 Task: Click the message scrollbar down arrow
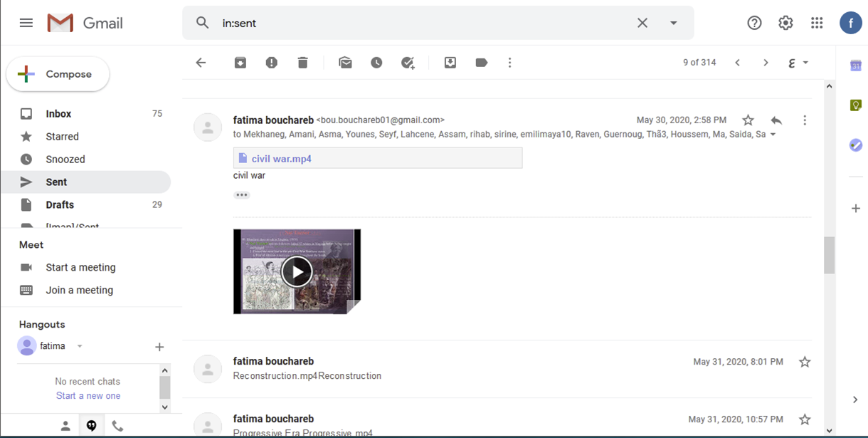pyautogui.click(x=829, y=430)
